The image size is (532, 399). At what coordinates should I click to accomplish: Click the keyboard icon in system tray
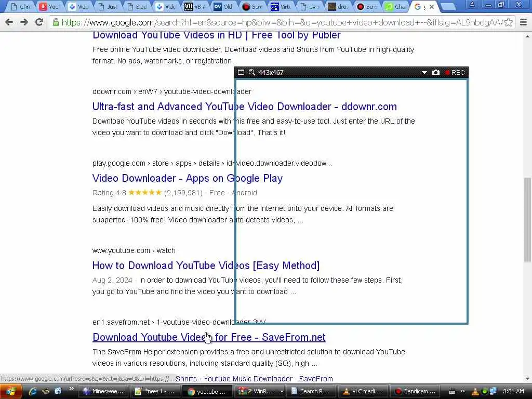452,392
